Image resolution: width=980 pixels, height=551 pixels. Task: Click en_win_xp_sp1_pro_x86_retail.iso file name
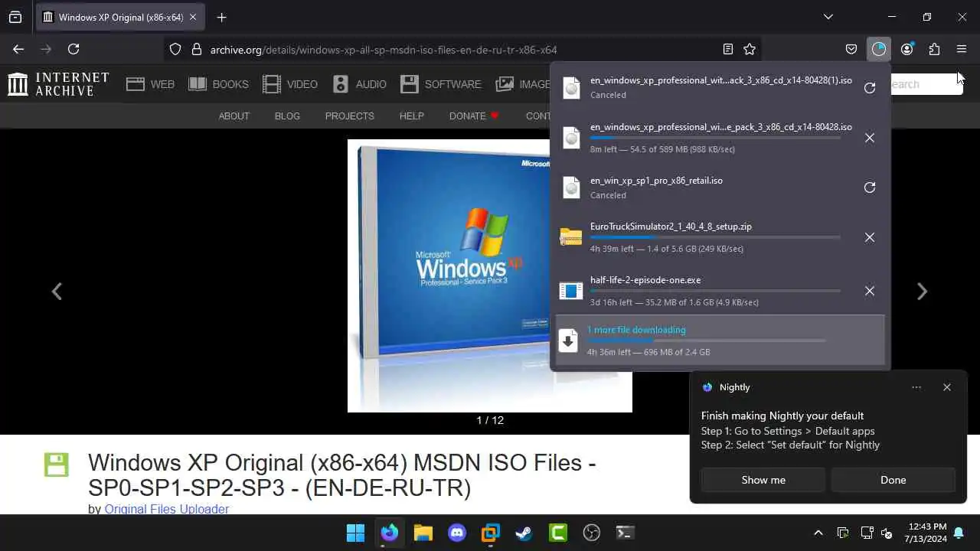(656, 181)
